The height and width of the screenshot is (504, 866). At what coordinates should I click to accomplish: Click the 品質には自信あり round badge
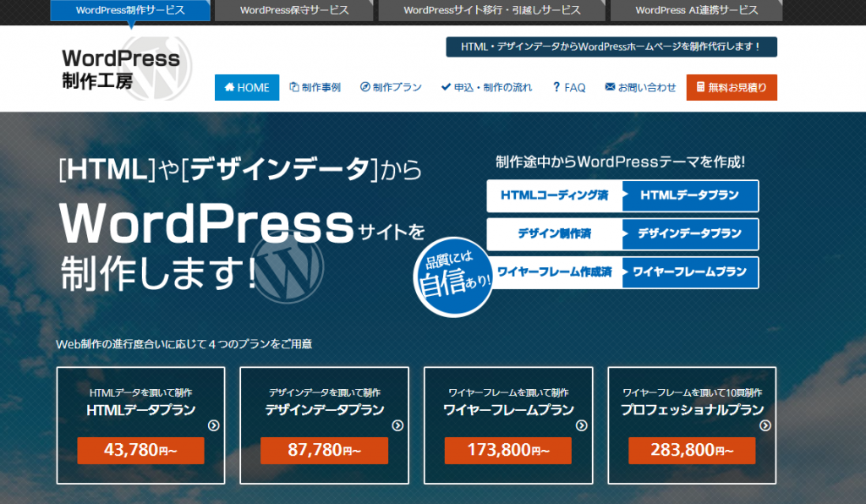tap(453, 277)
